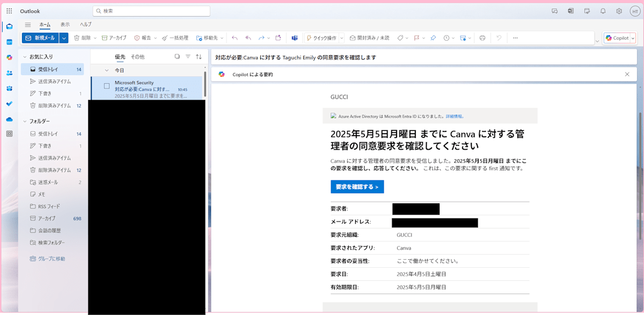Screen dimensions: 644x315
Task: Open 受信トレイ under お気に入り
Action: (52, 69)
